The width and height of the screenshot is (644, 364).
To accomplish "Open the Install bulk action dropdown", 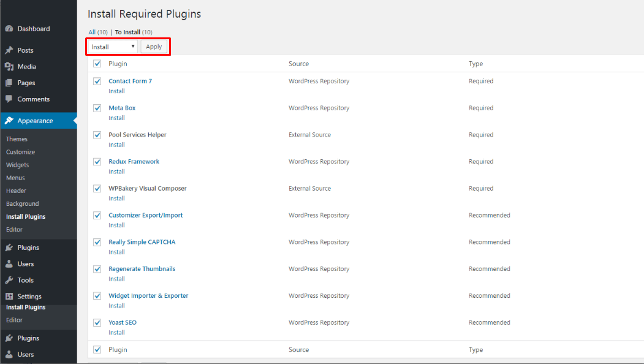I will click(113, 47).
